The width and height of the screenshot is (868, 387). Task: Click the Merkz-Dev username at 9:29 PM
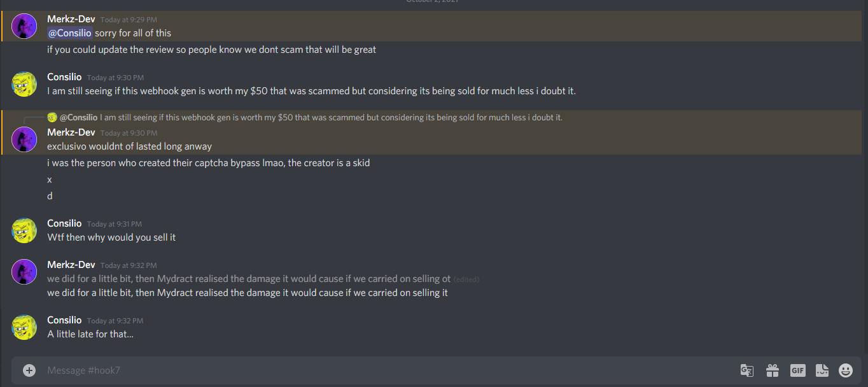click(x=71, y=19)
